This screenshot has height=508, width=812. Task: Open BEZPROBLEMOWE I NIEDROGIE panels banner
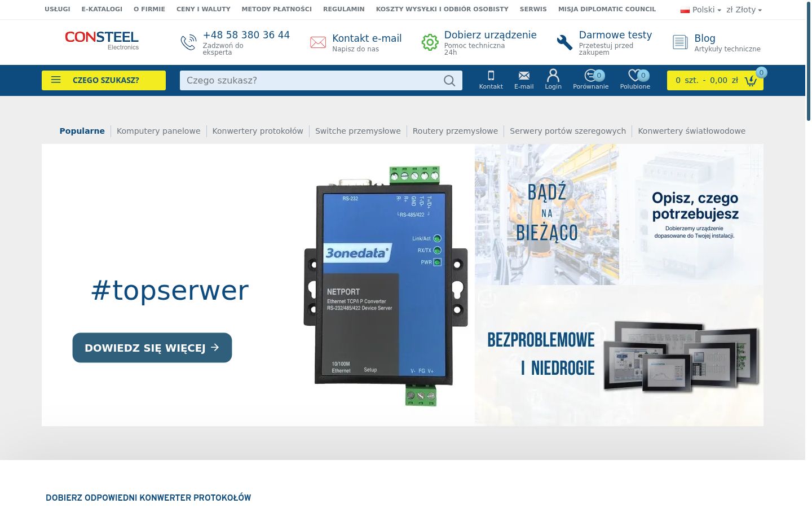pos(619,356)
